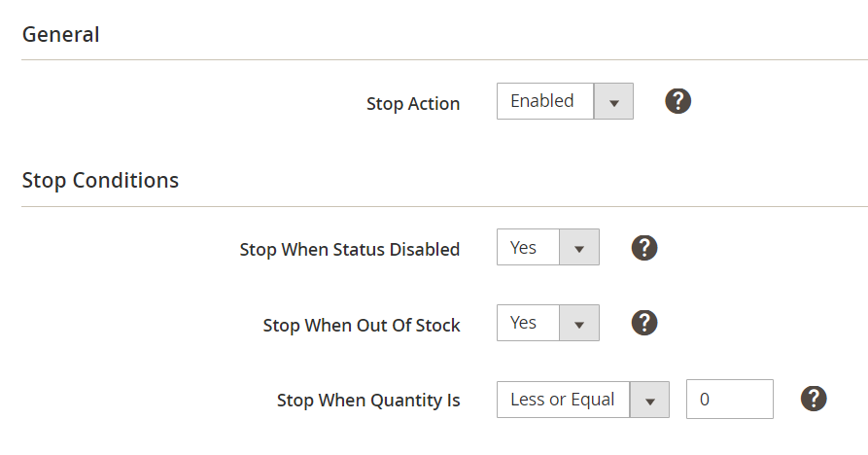Focus the quantity input field showing 0
868x455 pixels.
(x=729, y=399)
